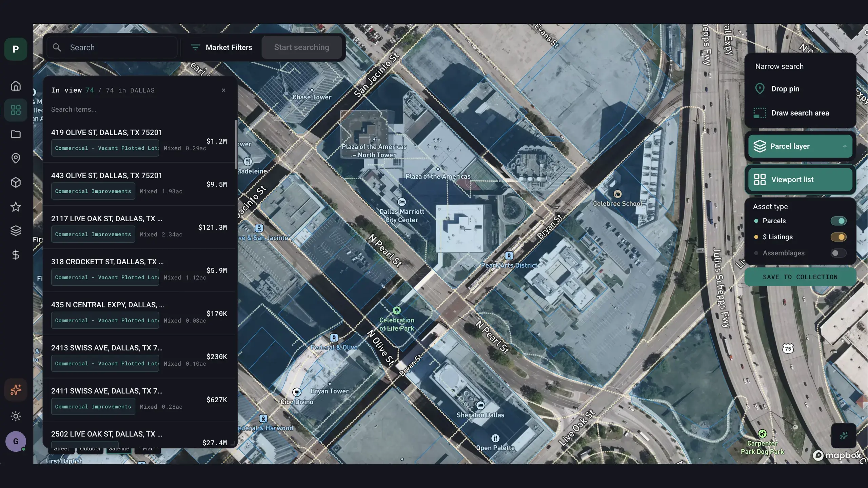Click the $121.3M price value
868x488 pixels.
point(213,227)
